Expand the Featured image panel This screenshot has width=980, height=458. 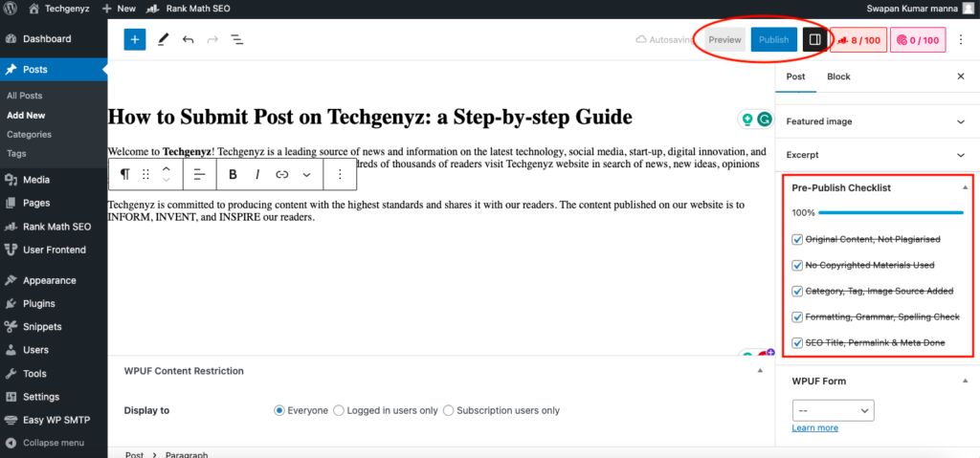click(876, 121)
